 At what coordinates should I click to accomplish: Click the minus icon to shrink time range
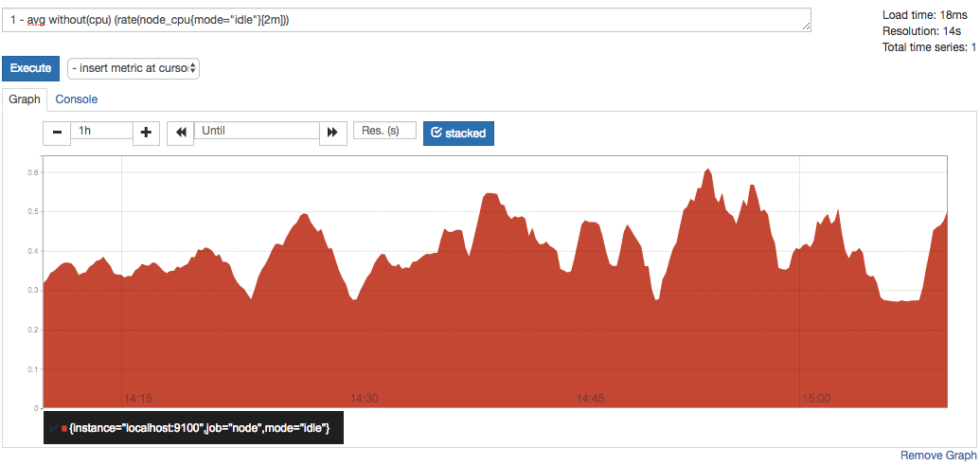pos(57,134)
